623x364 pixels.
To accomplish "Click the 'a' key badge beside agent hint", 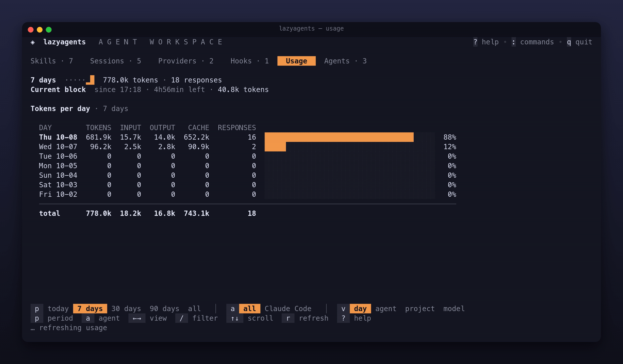I will coord(88,318).
